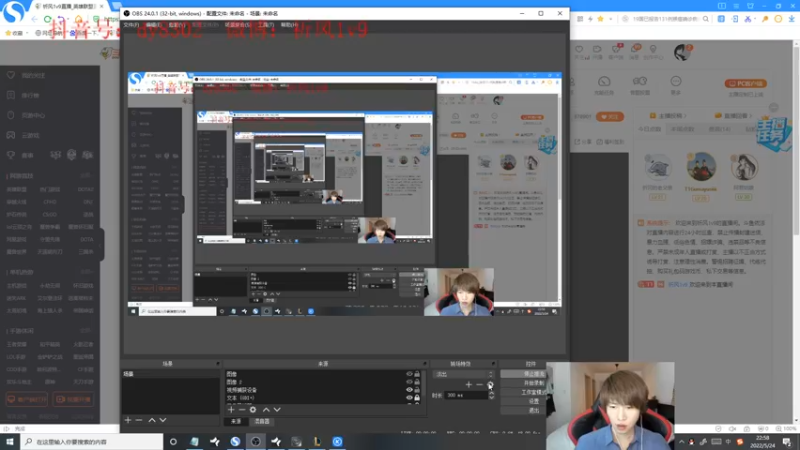The image size is (800, 450).
Task: Click the 工作室模式 button
Action: 523,392
